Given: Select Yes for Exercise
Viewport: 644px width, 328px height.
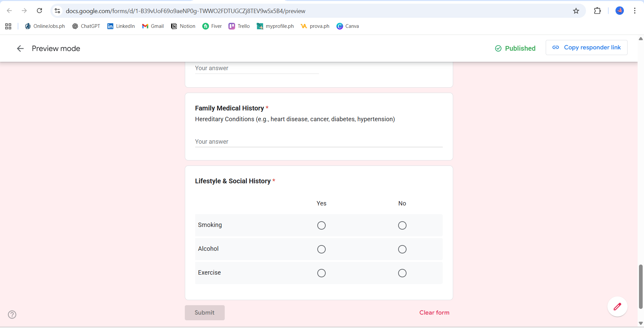Looking at the screenshot, I should (x=321, y=273).
